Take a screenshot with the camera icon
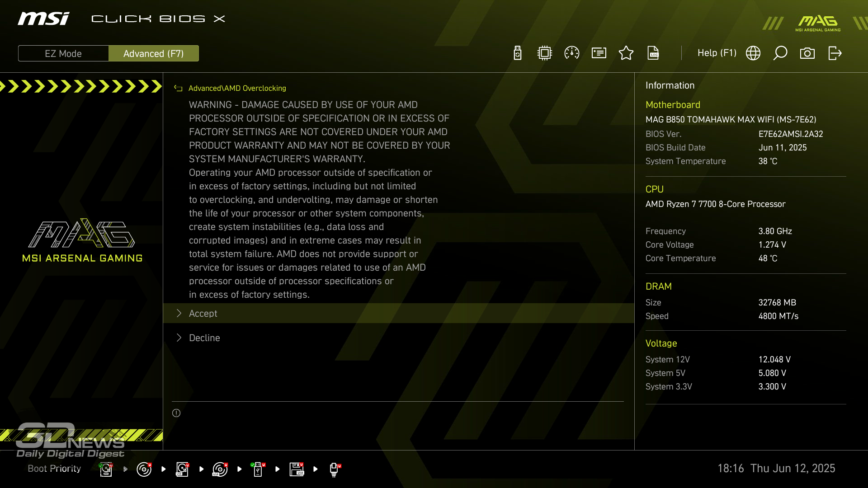 807,53
